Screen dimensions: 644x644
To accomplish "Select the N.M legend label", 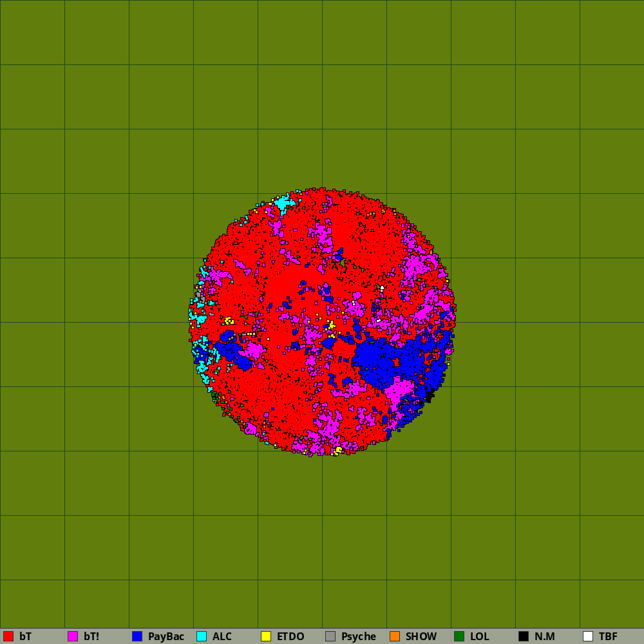I will coord(545,636).
